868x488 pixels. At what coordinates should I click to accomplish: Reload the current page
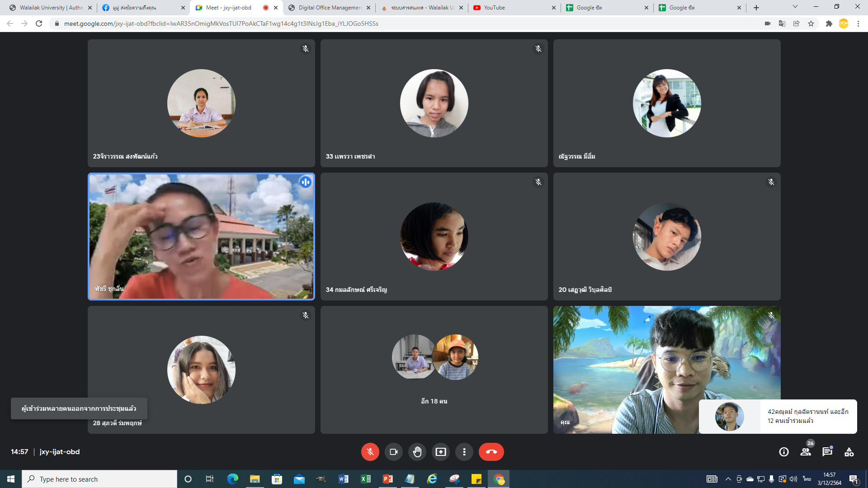tap(39, 23)
